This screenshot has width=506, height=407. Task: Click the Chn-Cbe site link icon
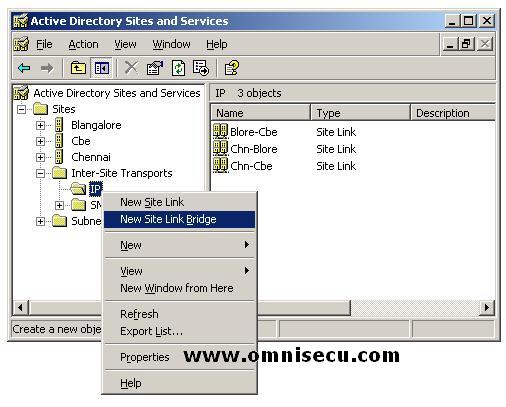click(220, 165)
